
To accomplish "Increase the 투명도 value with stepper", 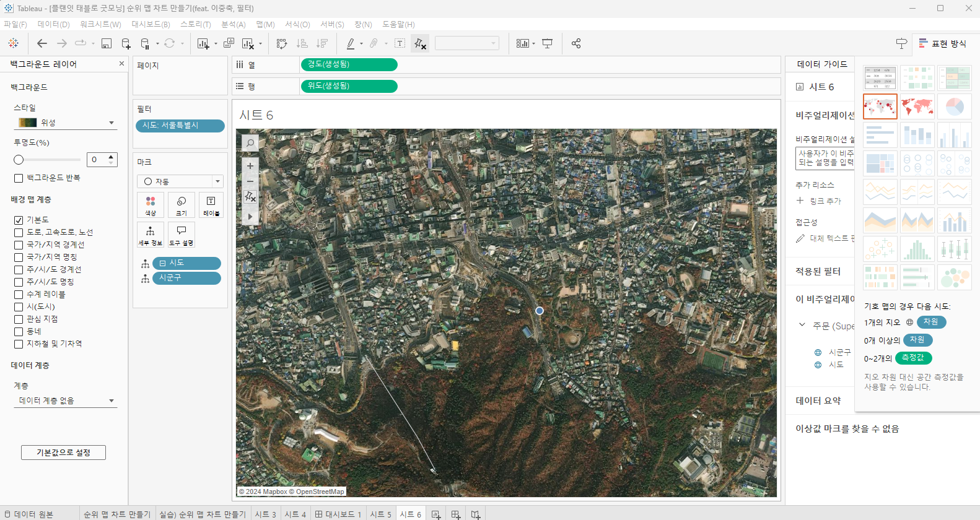I will 112,156.
